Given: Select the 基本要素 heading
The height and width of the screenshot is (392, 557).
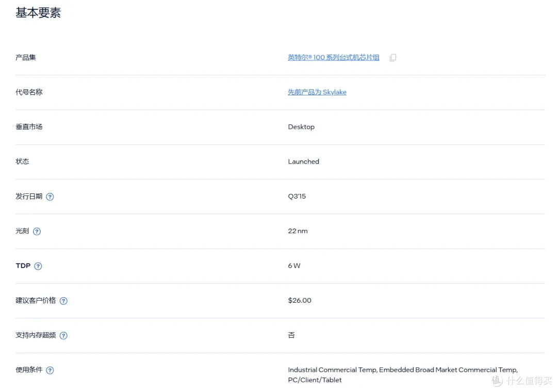Looking at the screenshot, I should [38, 13].
